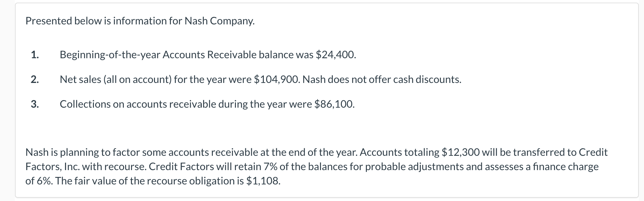The width and height of the screenshot is (644, 201).
Task: Click the $1,108 recourse obligation value
Action: pos(263,181)
